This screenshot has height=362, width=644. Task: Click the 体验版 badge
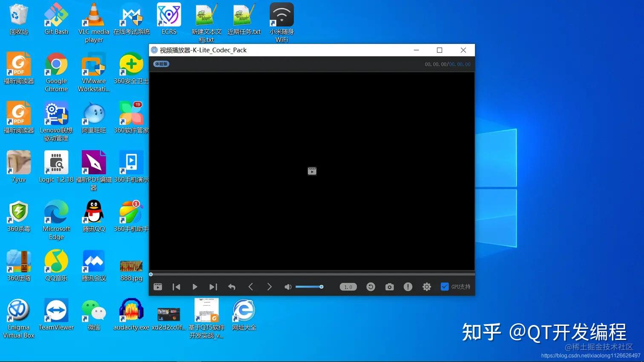[x=161, y=63]
